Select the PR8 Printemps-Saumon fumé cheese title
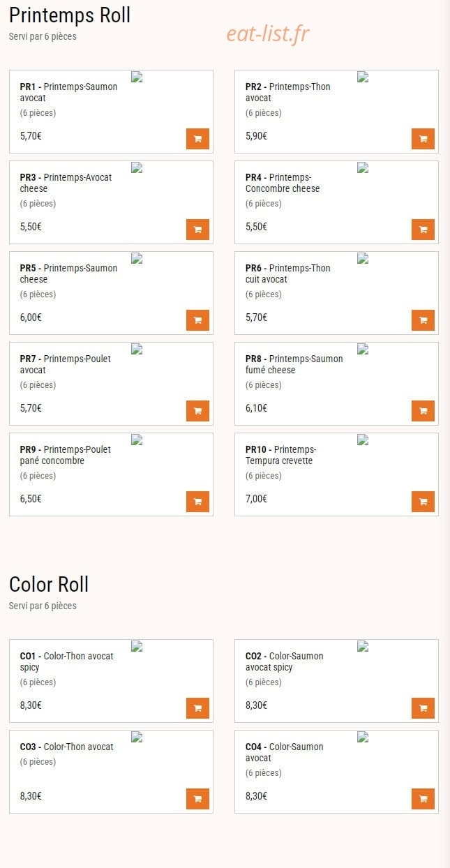450x868 pixels. (x=294, y=364)
